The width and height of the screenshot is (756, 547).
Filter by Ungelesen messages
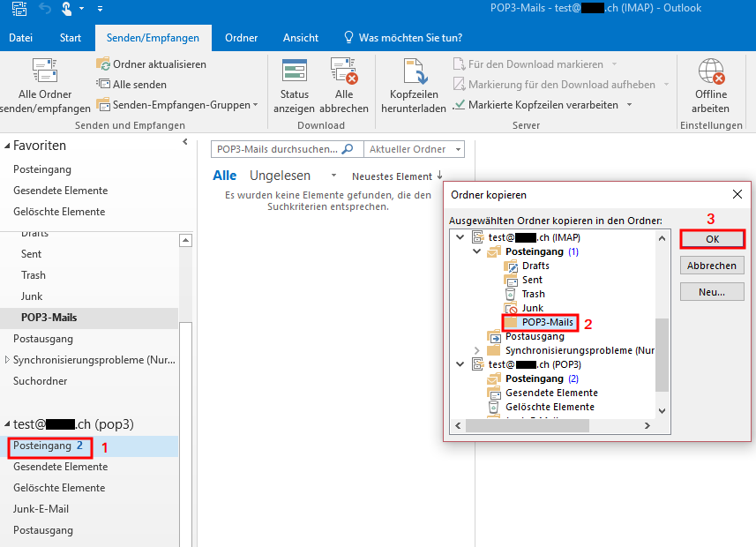[x=281, y=176]
